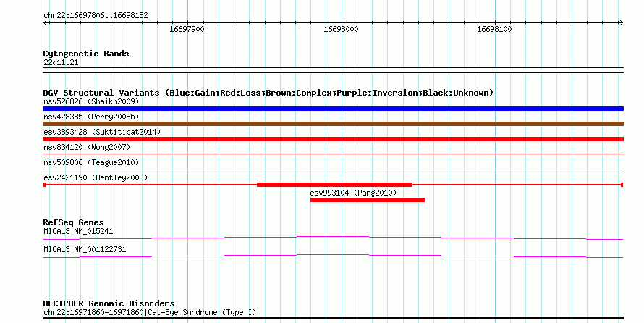Select the magenta MICAL3 NM_015241 gene line
This screenshot has height=323, width=644.
click(333, 238)
